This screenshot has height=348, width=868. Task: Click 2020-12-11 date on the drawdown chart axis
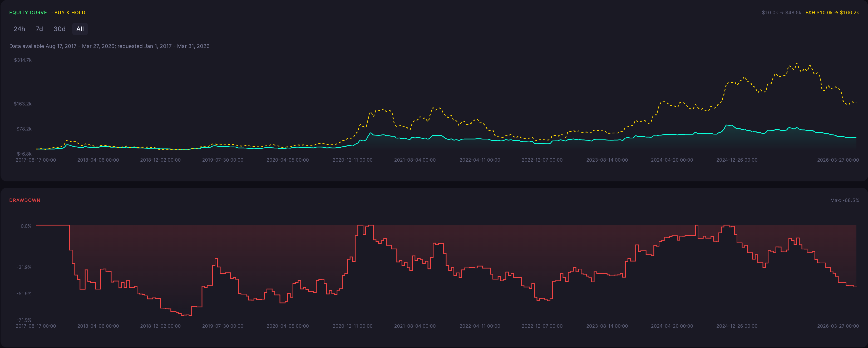click(352, 326)
